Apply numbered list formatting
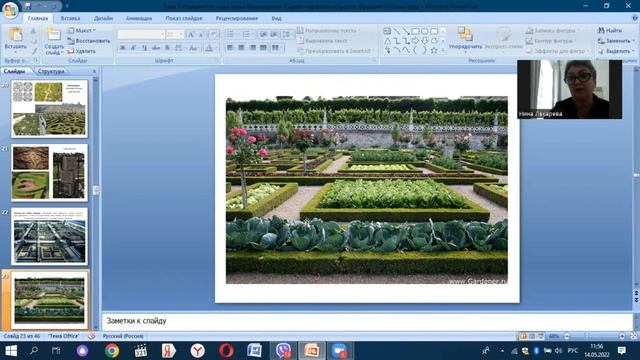 click(x=247, y=34)
